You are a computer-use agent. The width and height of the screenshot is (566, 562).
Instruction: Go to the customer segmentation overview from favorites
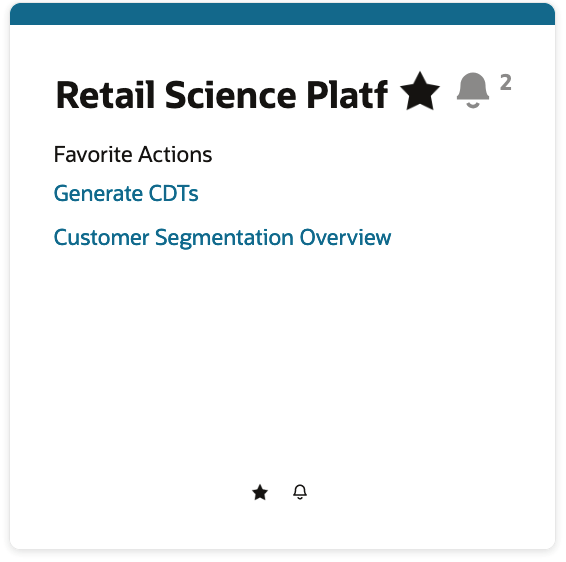click(222, 238)
